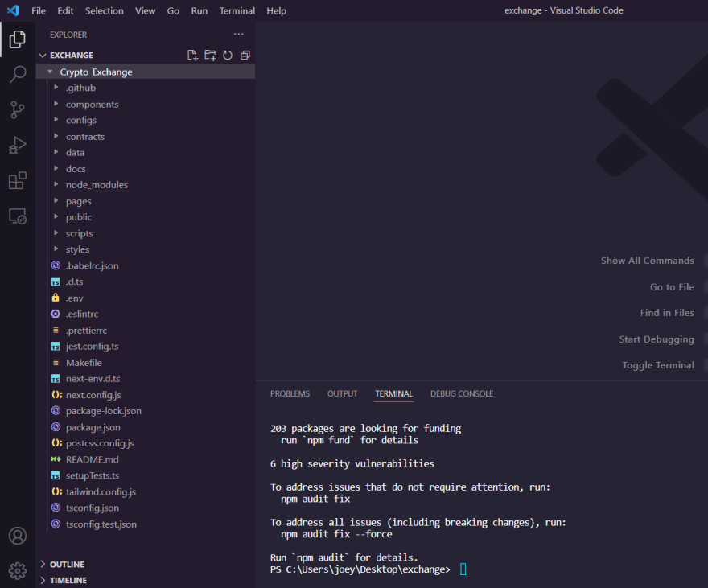
Task: Open the Explorer view in activity bar
Action: click(17, 39)
